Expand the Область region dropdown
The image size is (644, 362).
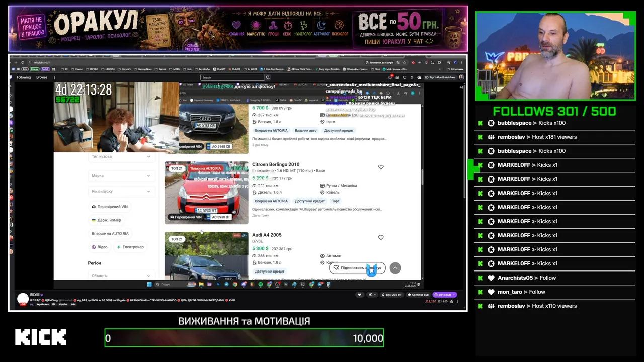[121, 276]
